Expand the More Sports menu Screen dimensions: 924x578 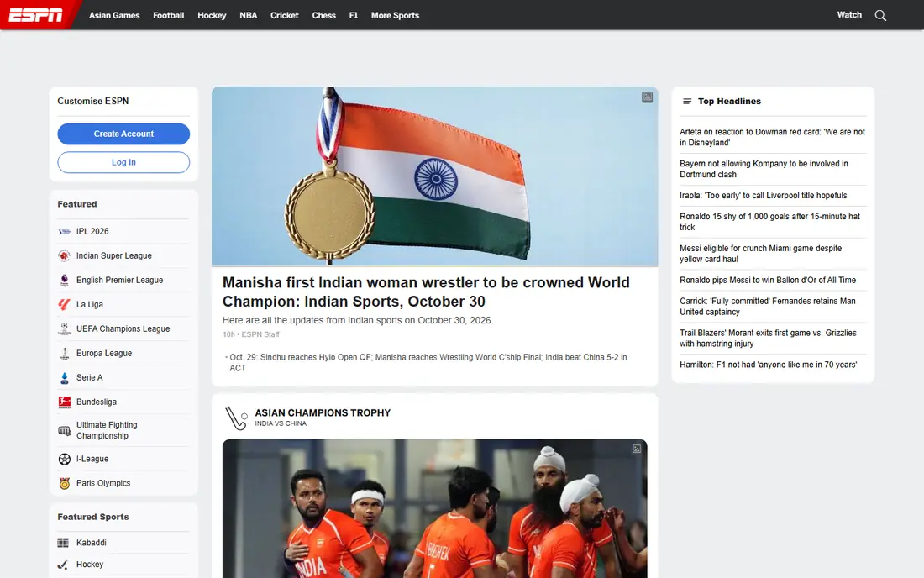point(395,15)
